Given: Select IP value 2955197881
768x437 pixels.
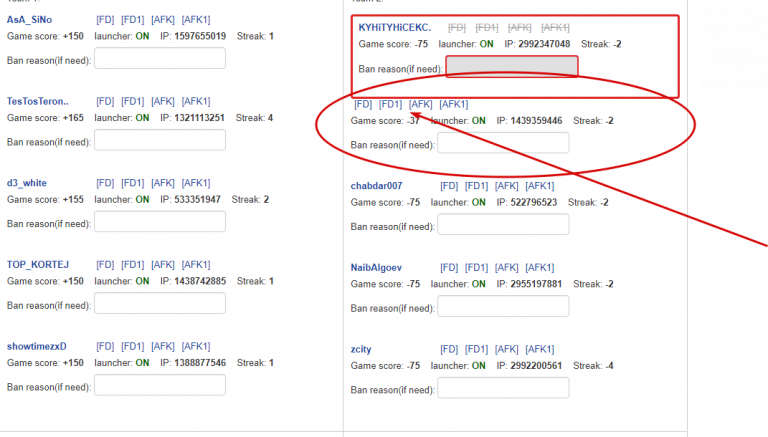Looking at the screenshot, I should pyautogui.click(x=536, y=284).
